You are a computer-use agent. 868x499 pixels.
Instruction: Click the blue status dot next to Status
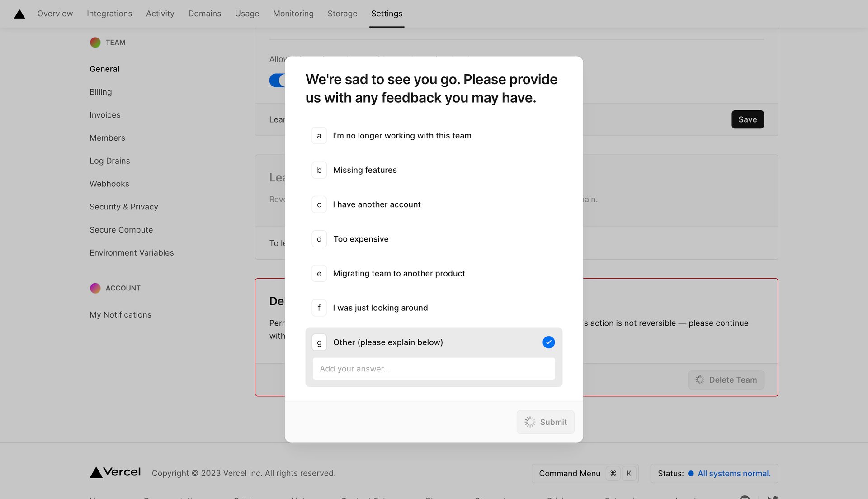pos(690,473)
